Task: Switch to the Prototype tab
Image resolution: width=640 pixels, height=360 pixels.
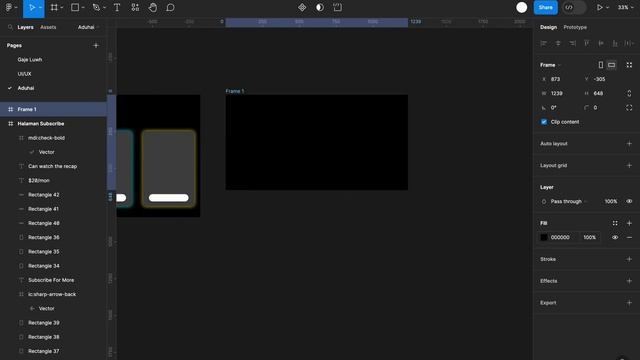Action: [575, 27]
